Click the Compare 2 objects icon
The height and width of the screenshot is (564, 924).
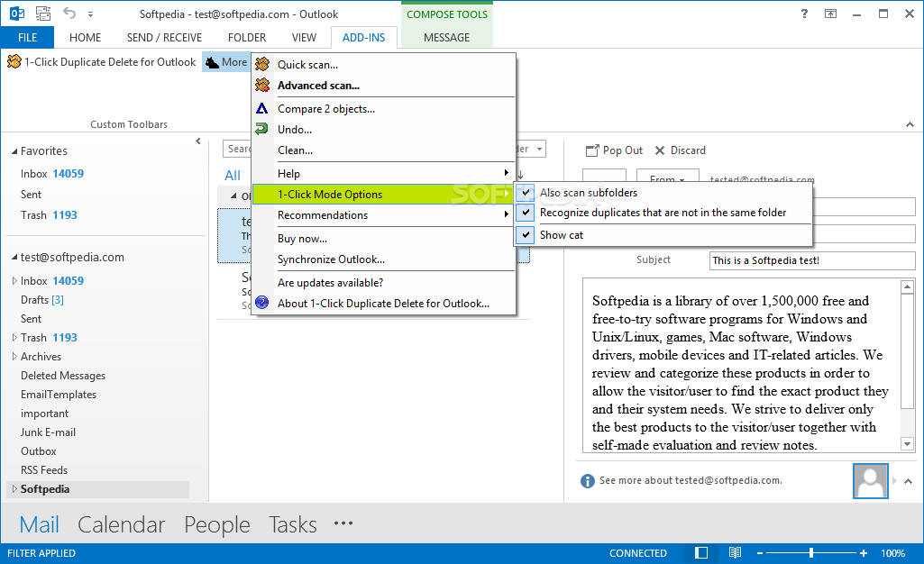click(262, 108)
